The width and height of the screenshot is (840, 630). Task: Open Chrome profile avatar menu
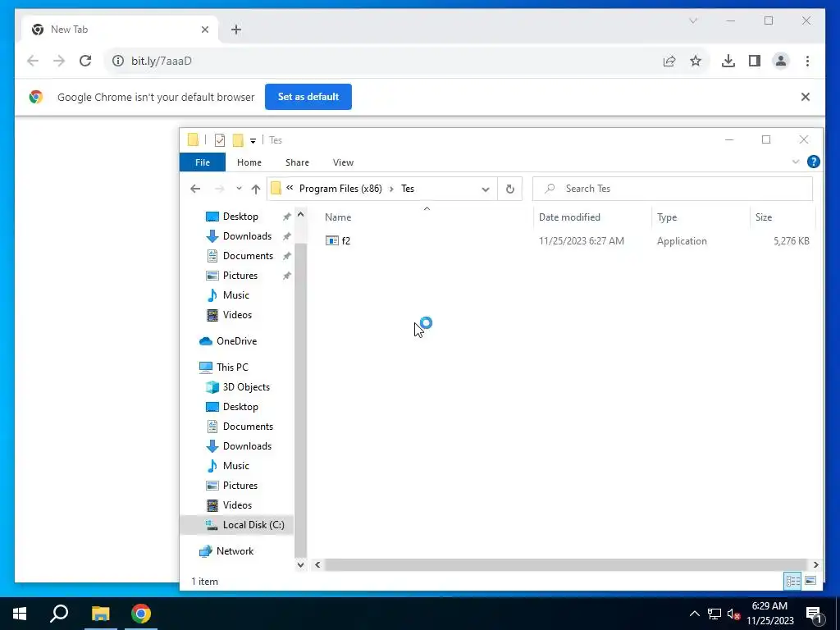point(781,61)
